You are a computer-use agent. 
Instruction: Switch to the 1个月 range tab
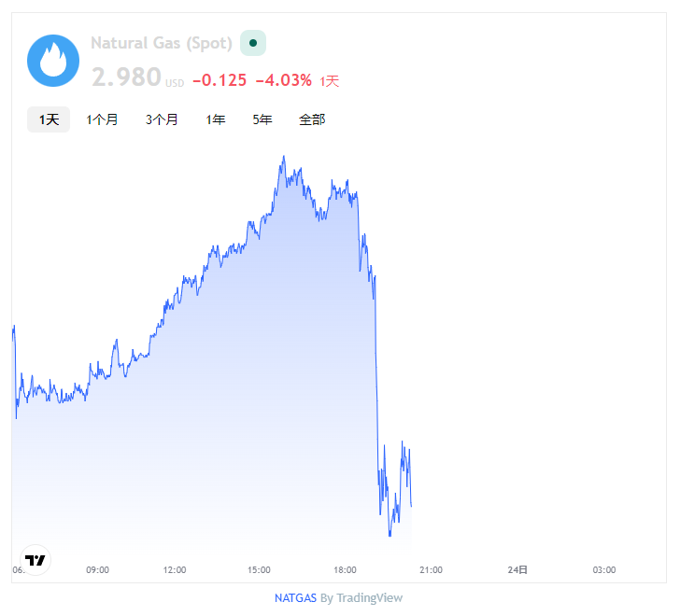click(x=102, y=119)
